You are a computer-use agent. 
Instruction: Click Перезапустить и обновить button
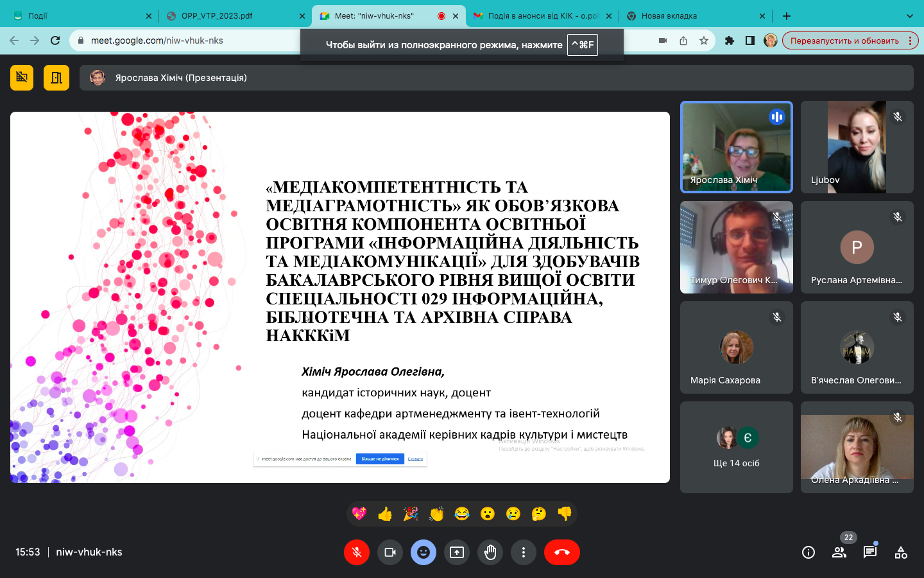844,40
